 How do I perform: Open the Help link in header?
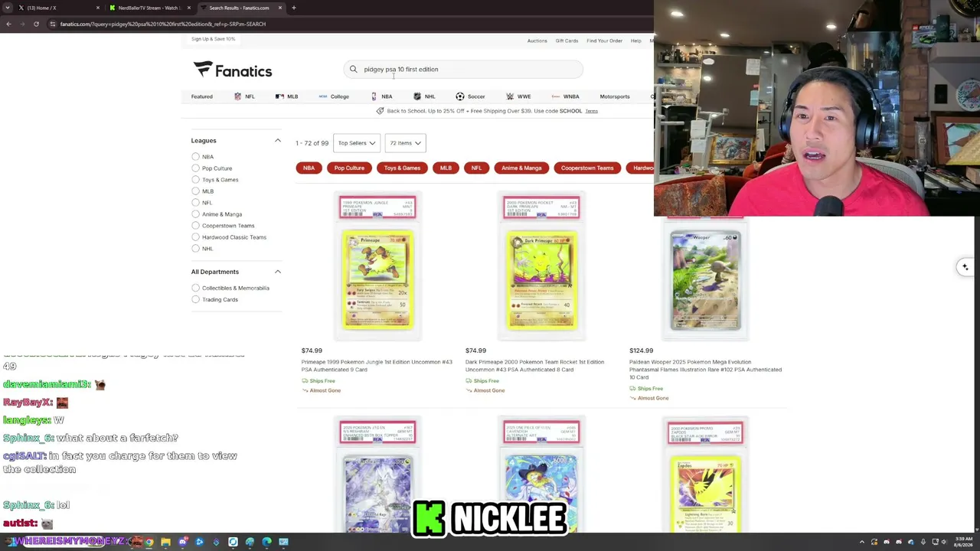point(636,41)
